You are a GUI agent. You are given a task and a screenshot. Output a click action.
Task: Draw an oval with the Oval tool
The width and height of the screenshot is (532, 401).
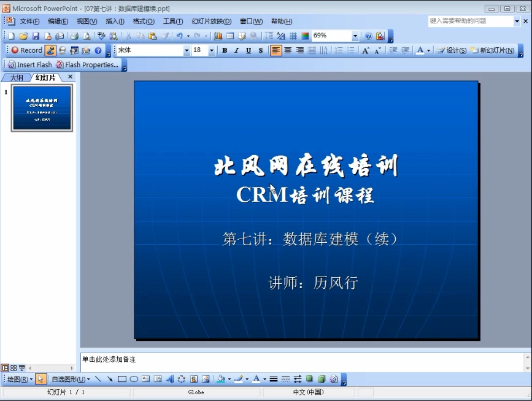click(x=133, y=378)
